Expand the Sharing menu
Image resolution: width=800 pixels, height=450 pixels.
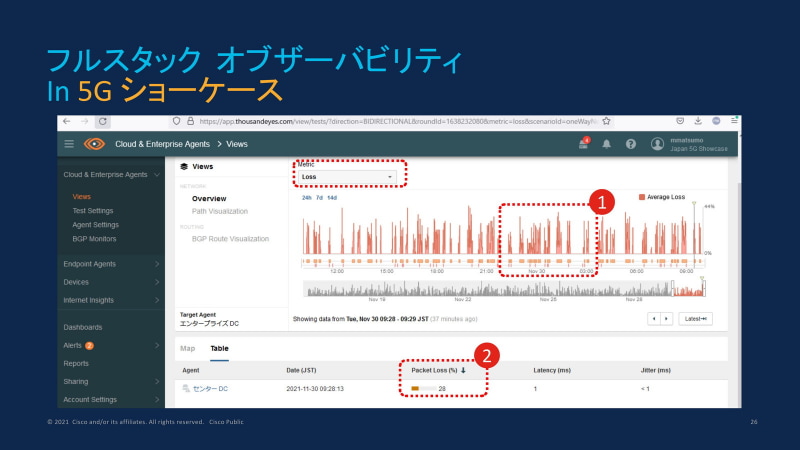[x=157, y=382]
